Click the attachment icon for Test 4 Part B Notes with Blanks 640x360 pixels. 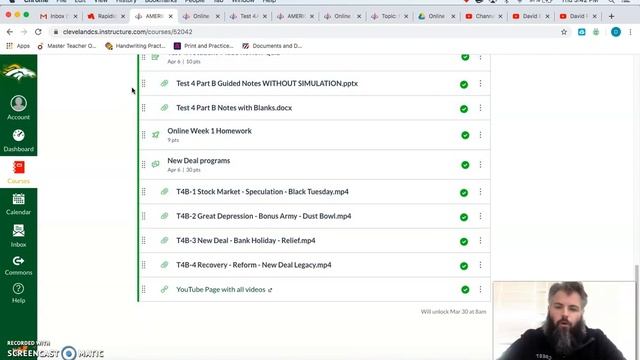pyautogui.click(x=164, y=108)
